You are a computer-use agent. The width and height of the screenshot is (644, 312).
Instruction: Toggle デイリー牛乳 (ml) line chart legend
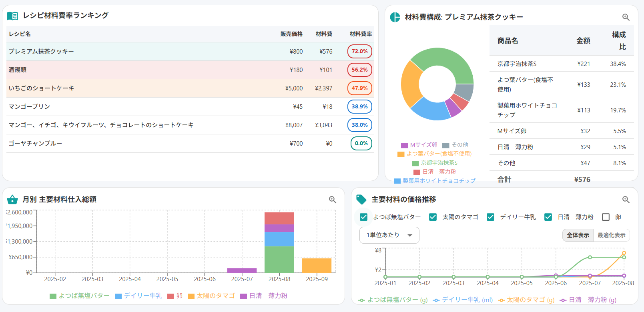463,300
